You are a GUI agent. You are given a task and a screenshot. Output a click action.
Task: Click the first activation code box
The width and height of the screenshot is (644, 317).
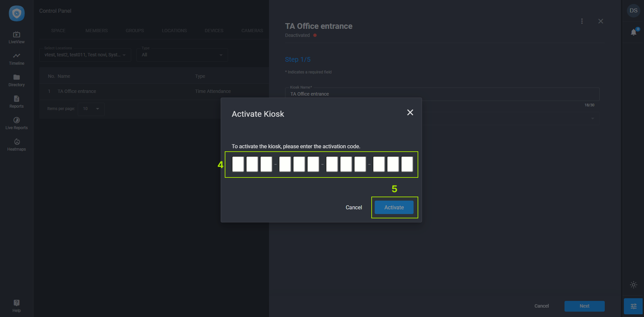(238, 164)
